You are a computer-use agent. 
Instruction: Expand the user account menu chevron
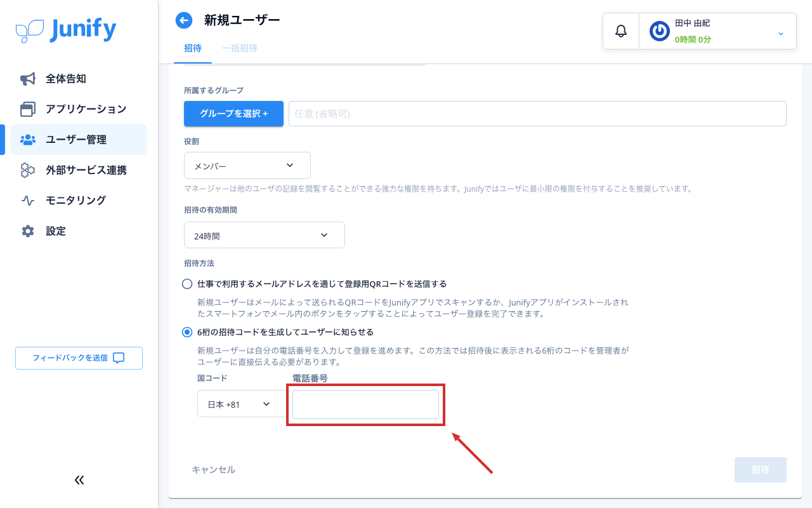coord(781,33)
